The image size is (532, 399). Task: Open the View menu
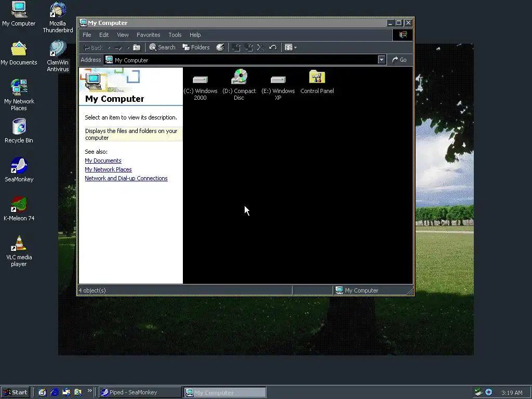tap(123, 35)
